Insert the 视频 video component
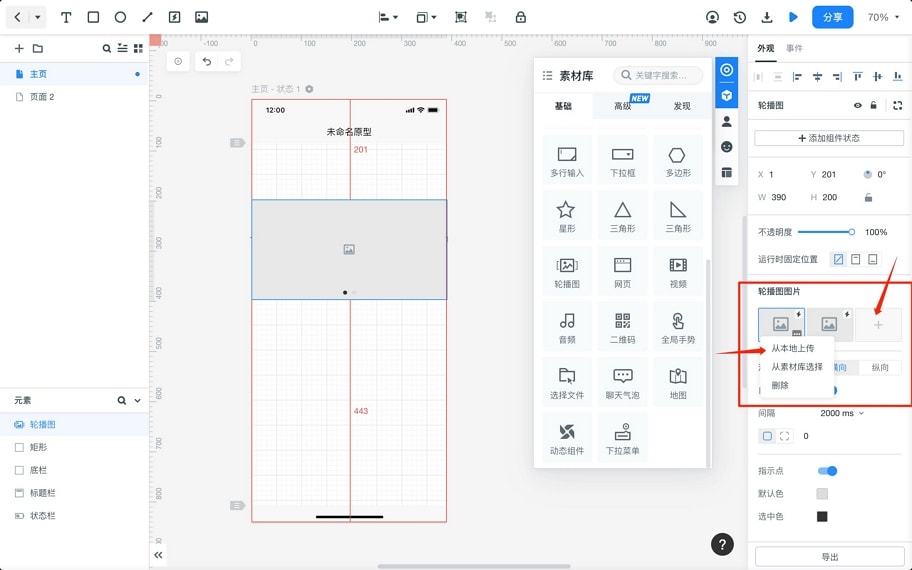 [x=678, y=272]
